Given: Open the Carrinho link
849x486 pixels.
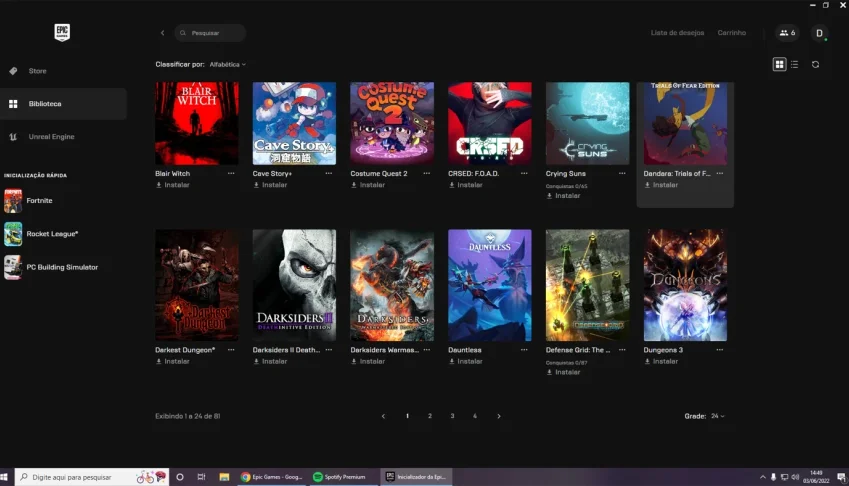Looking at the screenshot, I should click(732, 33).
